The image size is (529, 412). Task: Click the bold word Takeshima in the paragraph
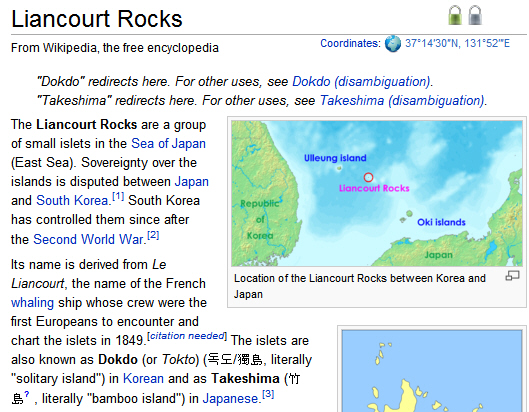coord(245,379)
